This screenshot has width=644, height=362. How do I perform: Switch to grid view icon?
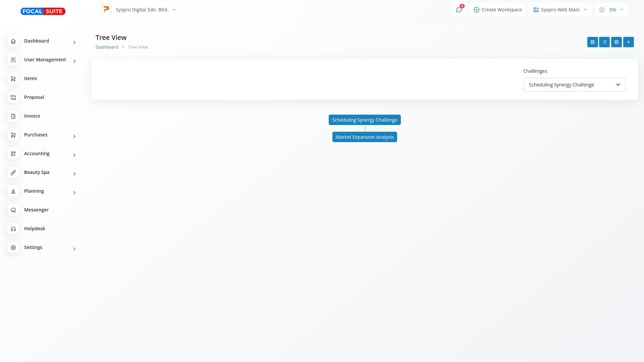pyautogui.click(x=592, y=42)
